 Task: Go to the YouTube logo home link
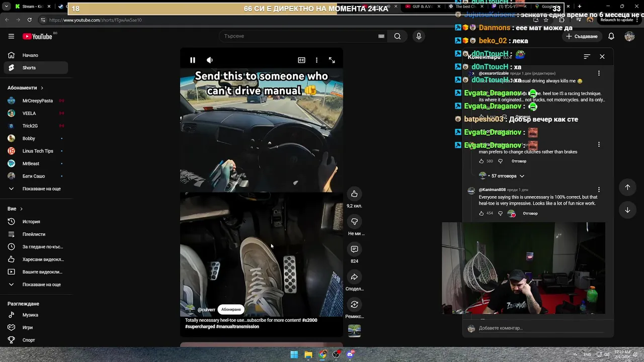coord(38,36)
